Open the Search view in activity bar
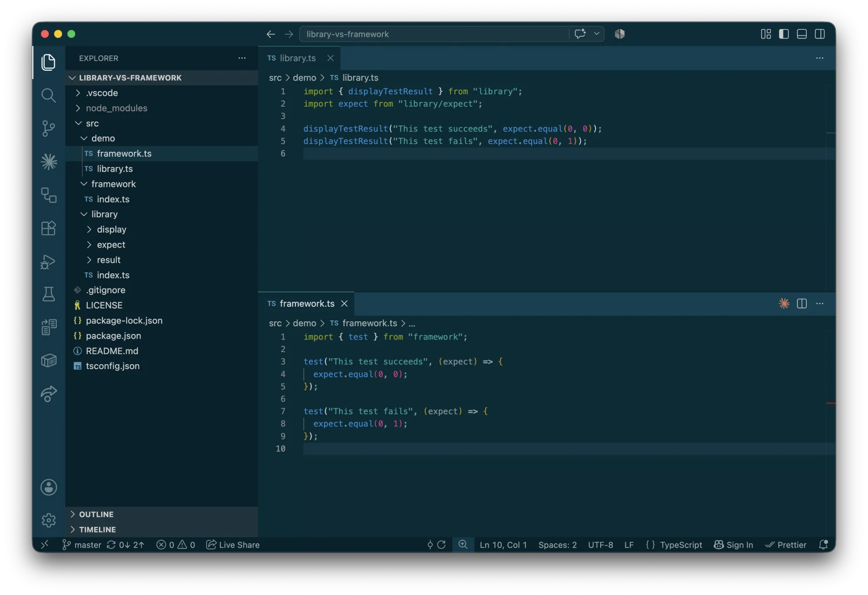This screenshot has height=595, width=868. [49, 95]
